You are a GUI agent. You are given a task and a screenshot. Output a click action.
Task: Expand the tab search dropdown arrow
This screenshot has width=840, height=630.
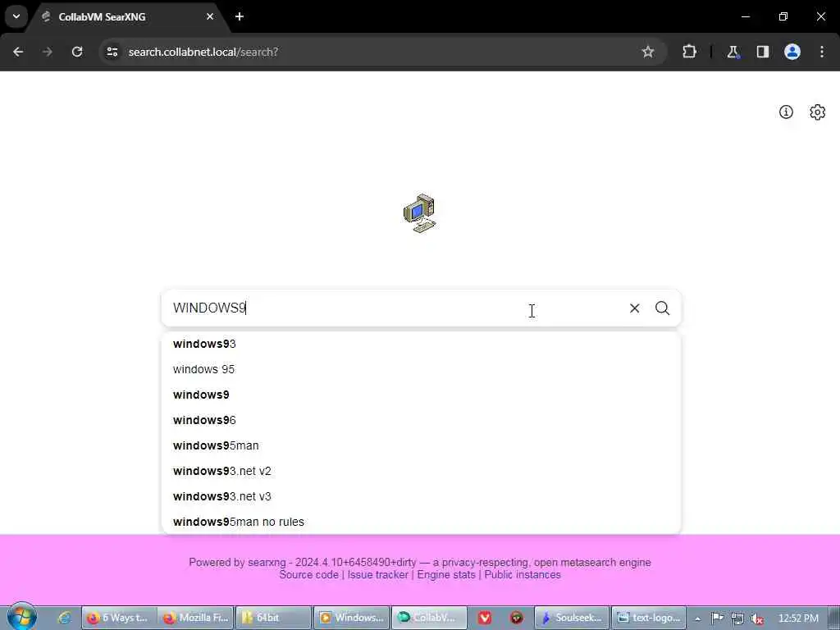click(16, 16)
